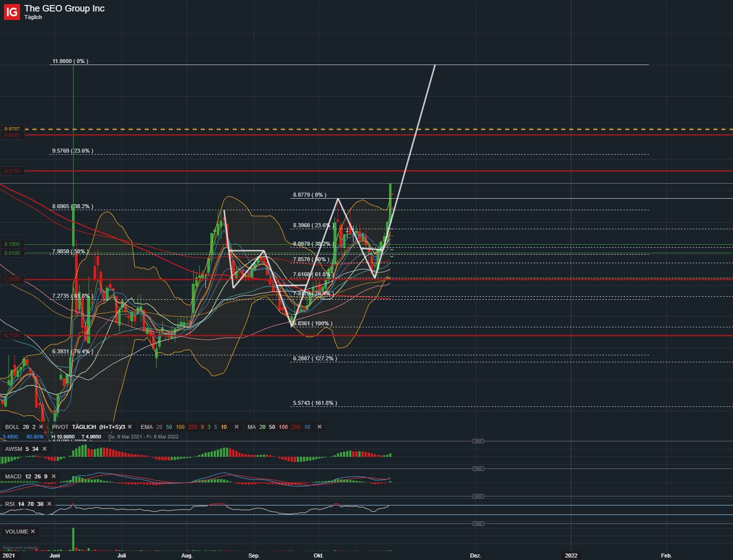Open VOLUME indicator settings via its label
The image size is (733, 560).
(x=17, y=531)
